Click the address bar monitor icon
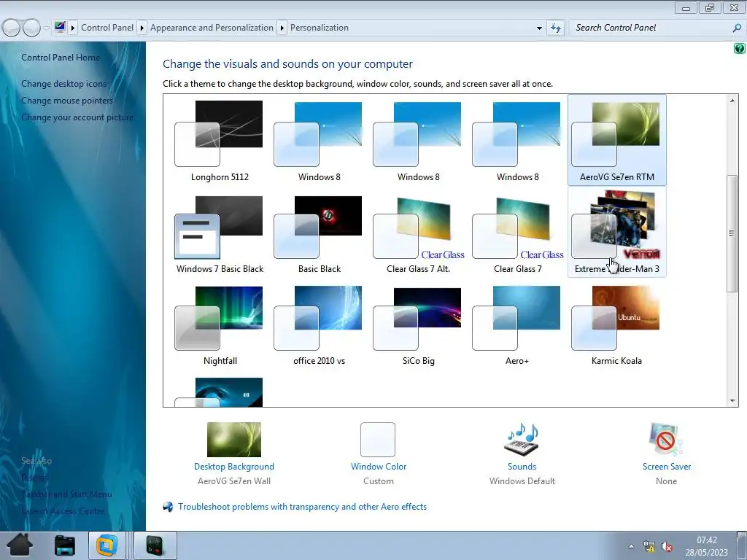The width and height of the screenshot is (747, 560). tap(60, 27)
